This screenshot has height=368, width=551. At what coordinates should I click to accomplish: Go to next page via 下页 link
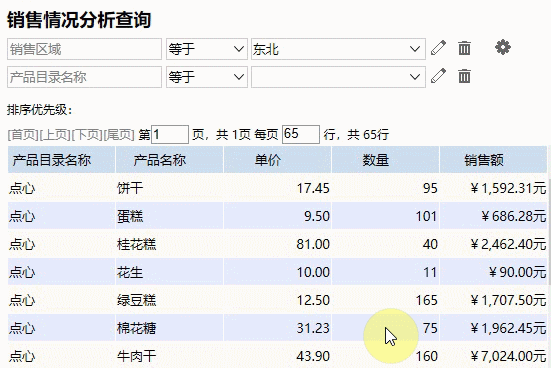point(87,135)
